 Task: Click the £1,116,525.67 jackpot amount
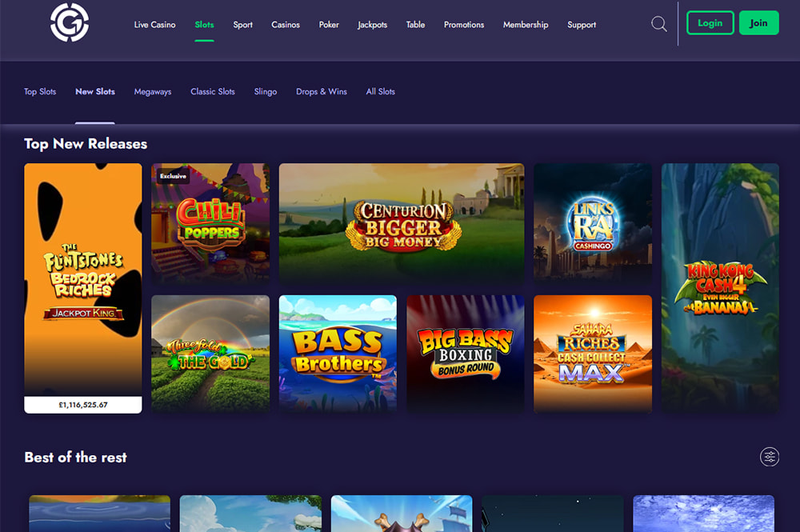pyautogui.click(x=83, y=405)
